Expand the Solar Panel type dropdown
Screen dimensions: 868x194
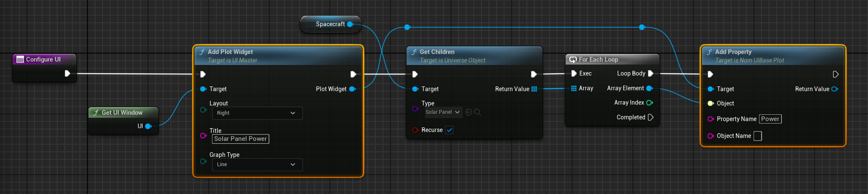click(x=443, y=112)
